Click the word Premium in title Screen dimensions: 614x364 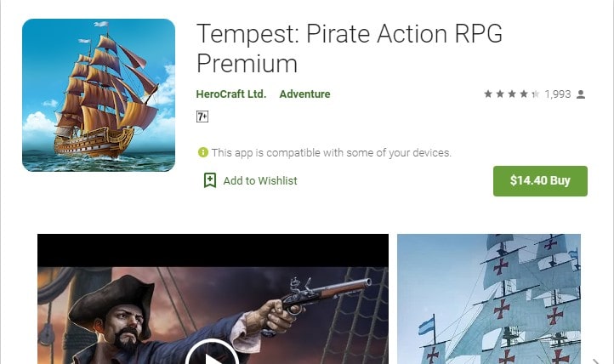tap(247, 64)
